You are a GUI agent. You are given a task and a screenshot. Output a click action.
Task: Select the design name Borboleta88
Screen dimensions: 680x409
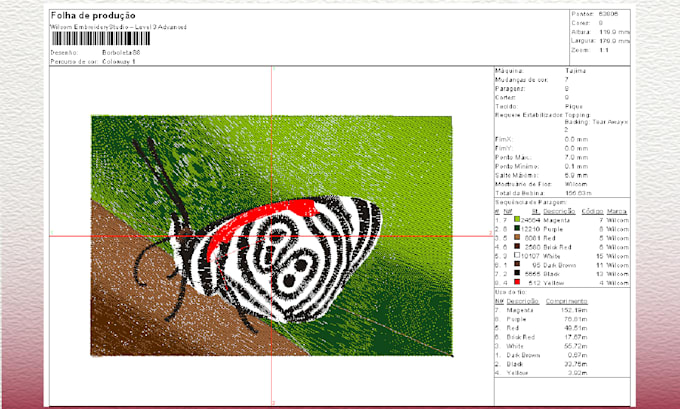(121, 52)
